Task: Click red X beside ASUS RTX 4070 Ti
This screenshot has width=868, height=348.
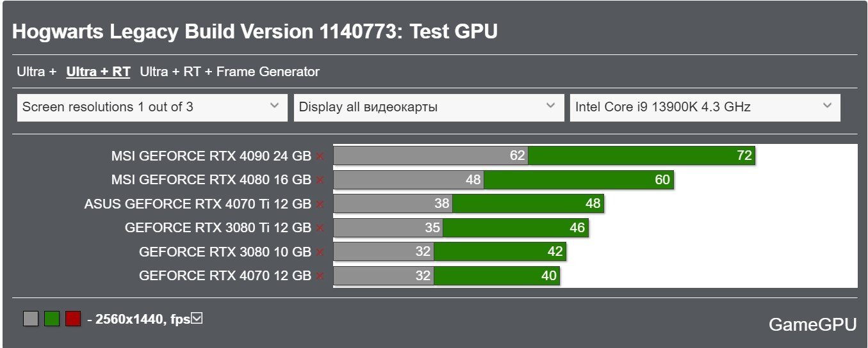Action: [x=320, y=204]
